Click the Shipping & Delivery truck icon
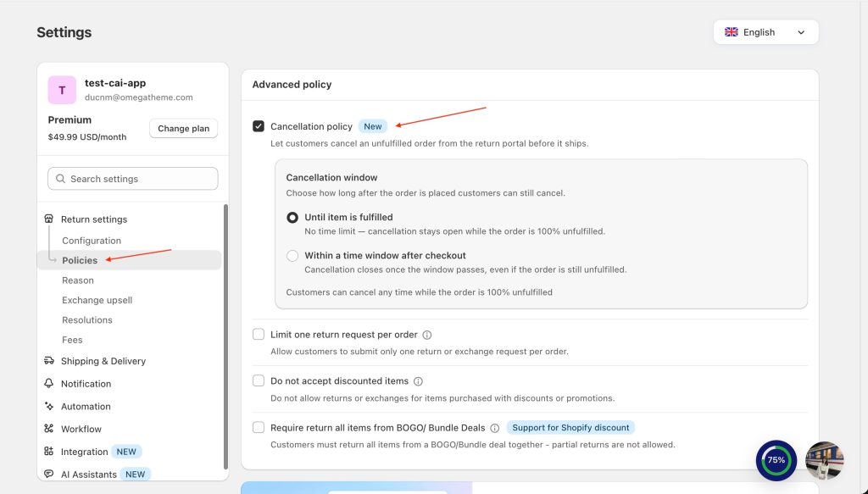Image resolution: width=868 pixels, height=494 pixels. [48, 361]
